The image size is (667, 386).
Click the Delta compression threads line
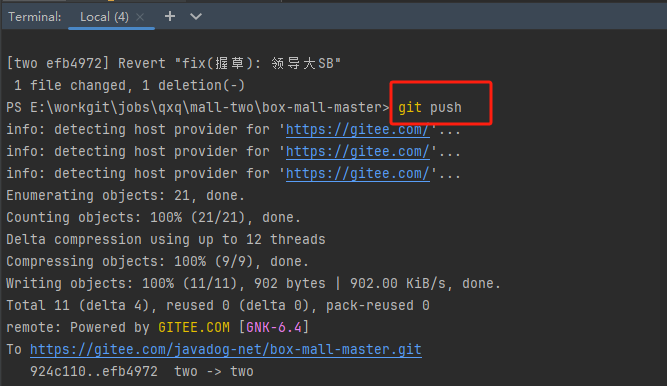[166, 240]
